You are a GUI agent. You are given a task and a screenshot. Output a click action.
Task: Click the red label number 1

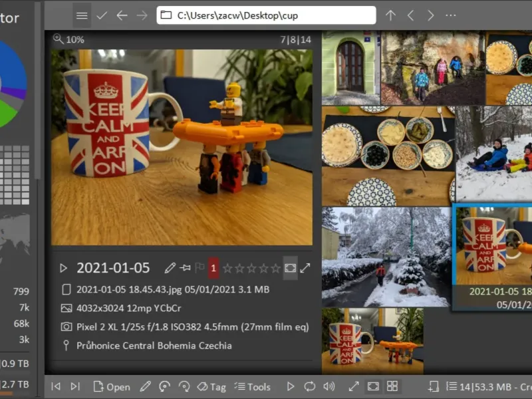pos(213,268)
